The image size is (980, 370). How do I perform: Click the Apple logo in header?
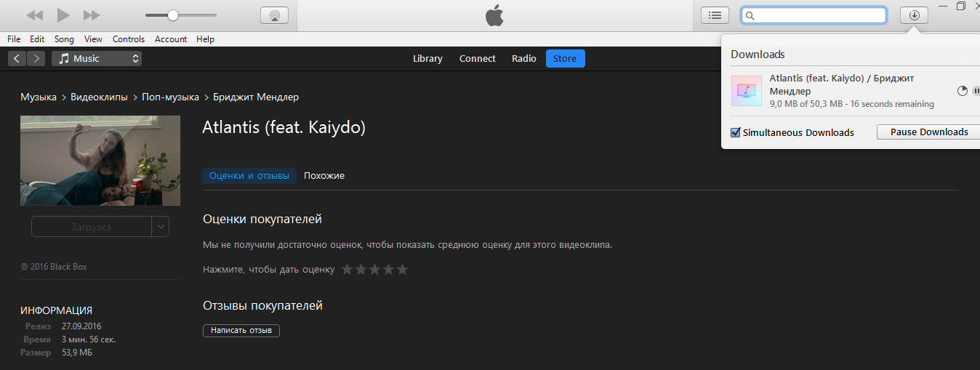(x=494, y=15)
